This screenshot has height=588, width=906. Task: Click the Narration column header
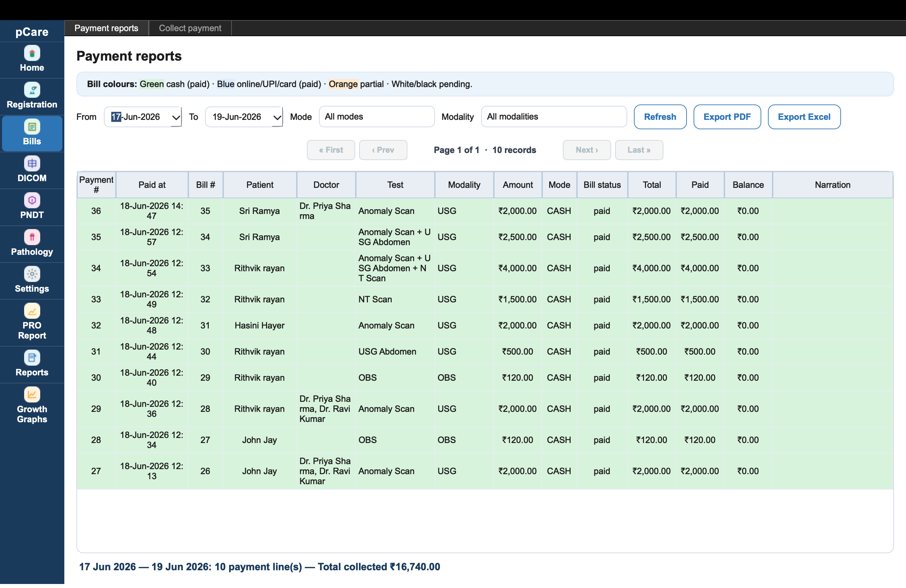tap(833, 185)
